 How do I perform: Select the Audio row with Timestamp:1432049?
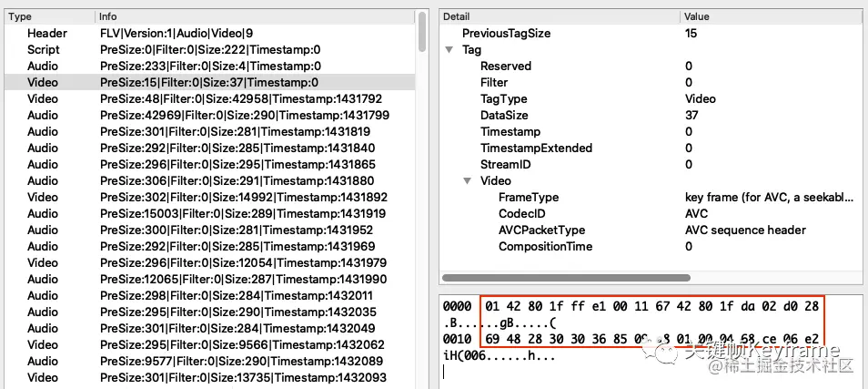click(210, 328)
